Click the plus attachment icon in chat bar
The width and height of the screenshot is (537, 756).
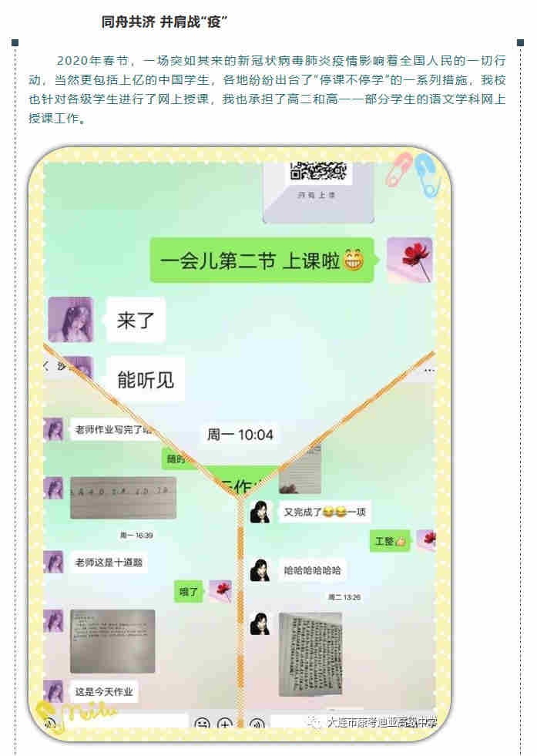click(225, 723)
